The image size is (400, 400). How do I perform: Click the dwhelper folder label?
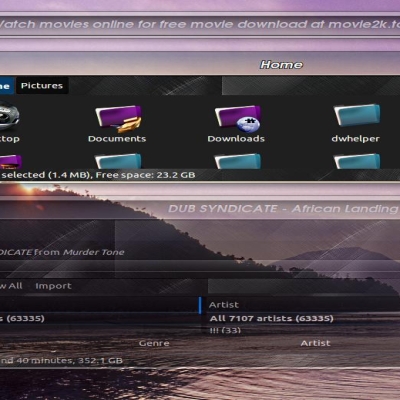tap(356, 139)
